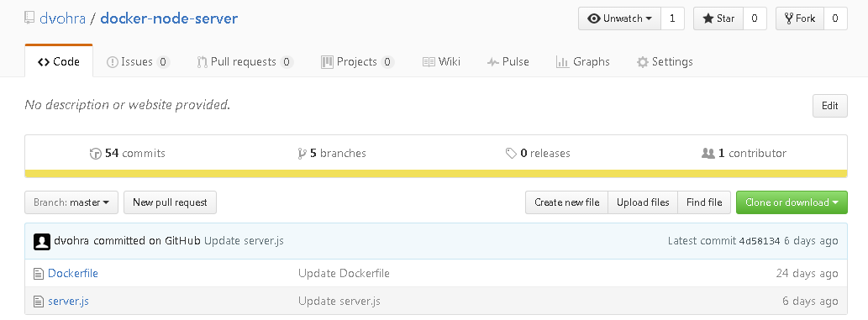Click the people icon beside 1 contributor

[708, 154]
